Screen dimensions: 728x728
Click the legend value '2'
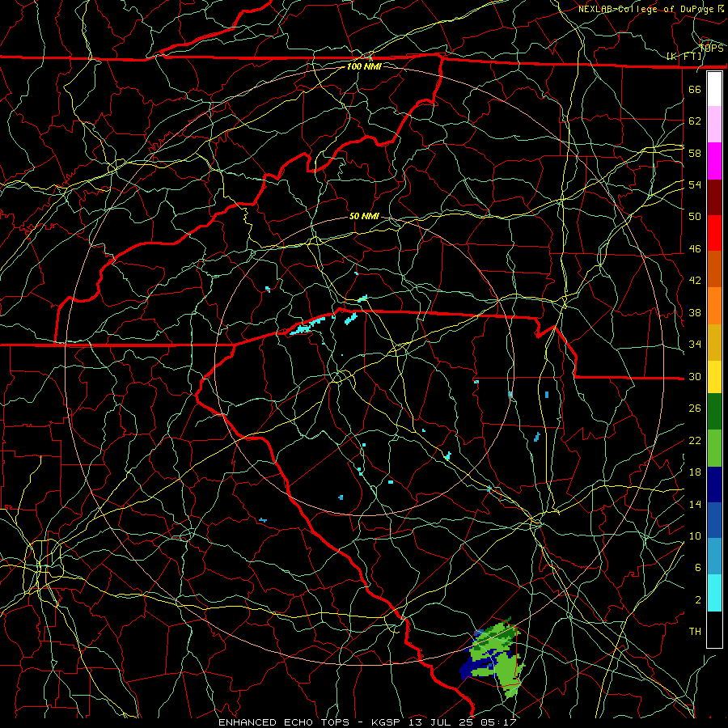click(x=698, y=600)
